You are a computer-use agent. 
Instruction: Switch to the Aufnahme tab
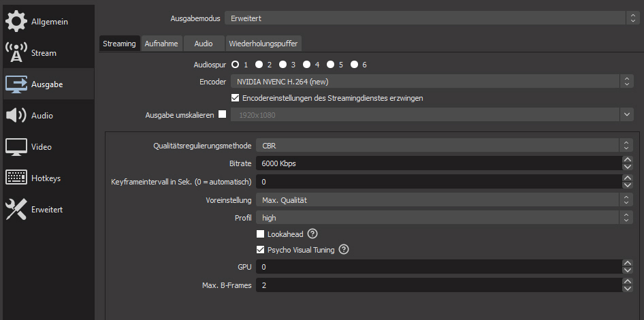click(x=161, y=44)
